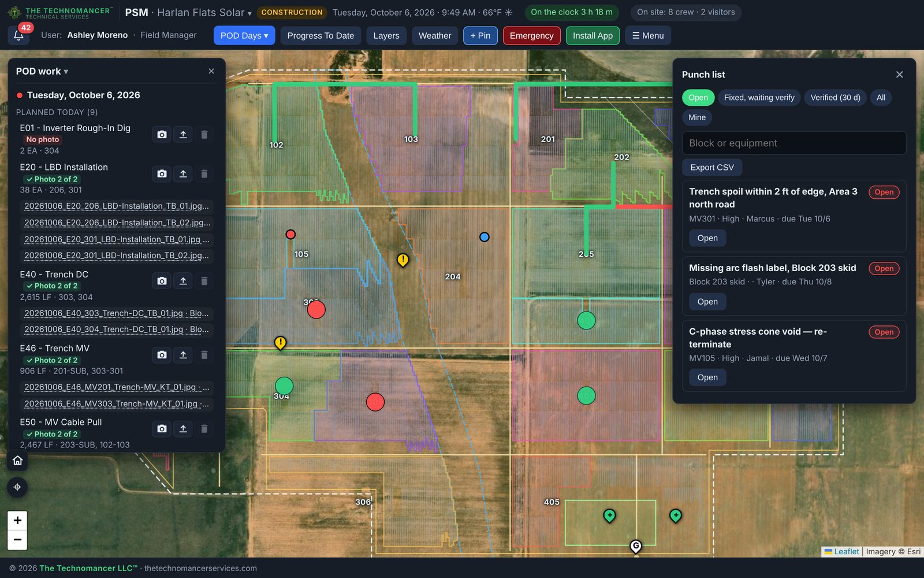
Task: Zoom in on the map
Action: [17, 520]
